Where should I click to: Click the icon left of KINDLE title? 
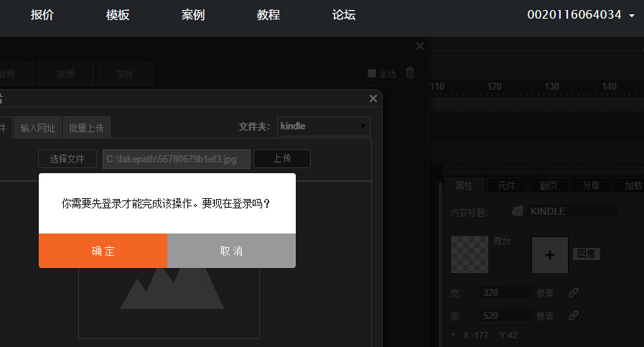(517, 211)
